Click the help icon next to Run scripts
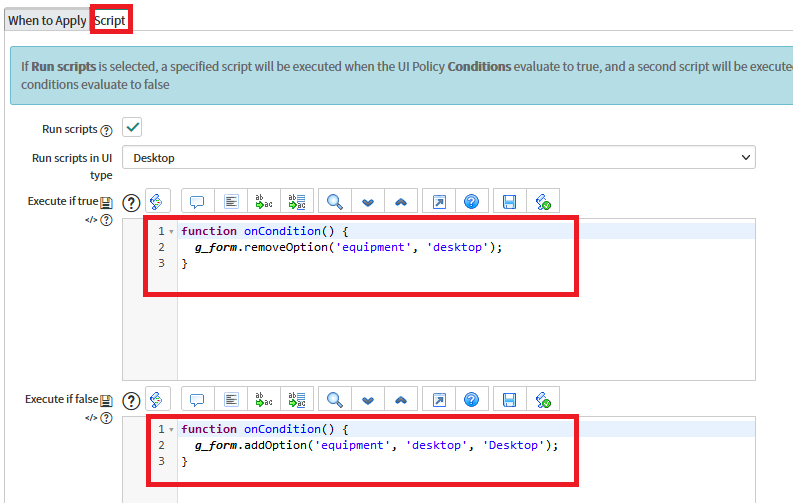Viewport: 793px width, 503px height. 106,130
